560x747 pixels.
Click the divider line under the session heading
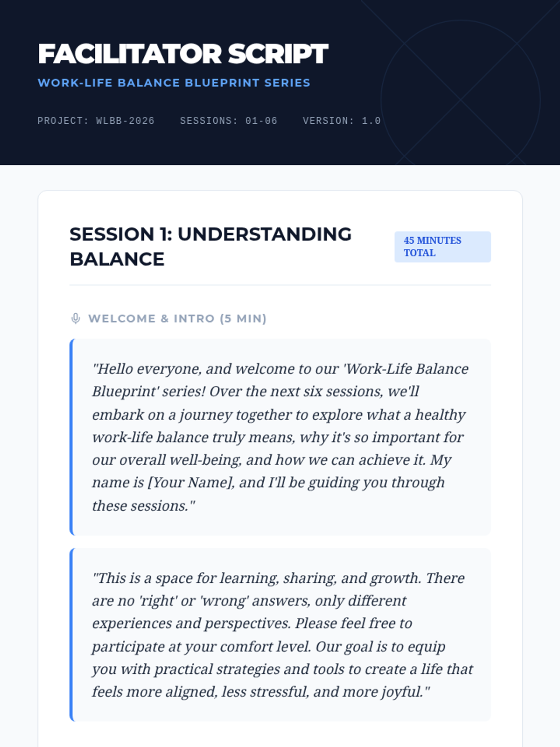280,285
